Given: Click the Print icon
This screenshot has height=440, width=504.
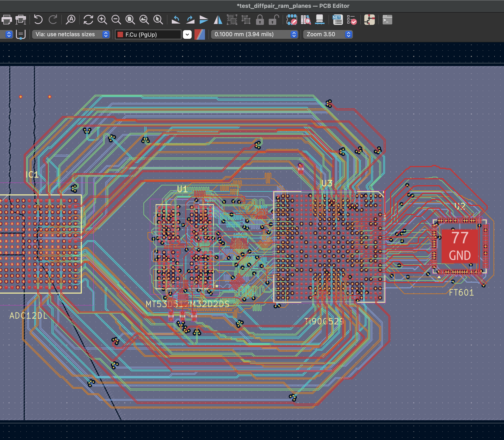Looking at the screenshot, I should tap(7, 20).
